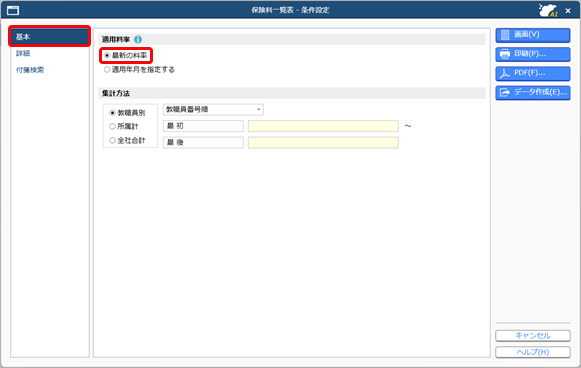581x368 pixels.
Task: Click the 印刷(P)... button
Action: tap(533, 54)
